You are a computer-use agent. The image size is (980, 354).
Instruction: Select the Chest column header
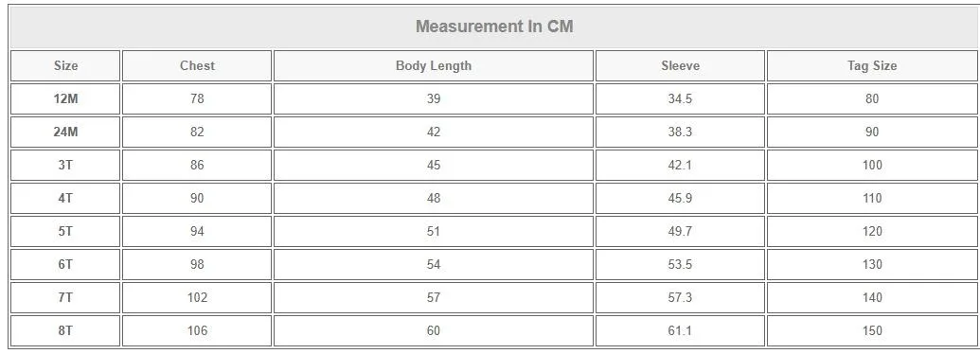[197, 65]
